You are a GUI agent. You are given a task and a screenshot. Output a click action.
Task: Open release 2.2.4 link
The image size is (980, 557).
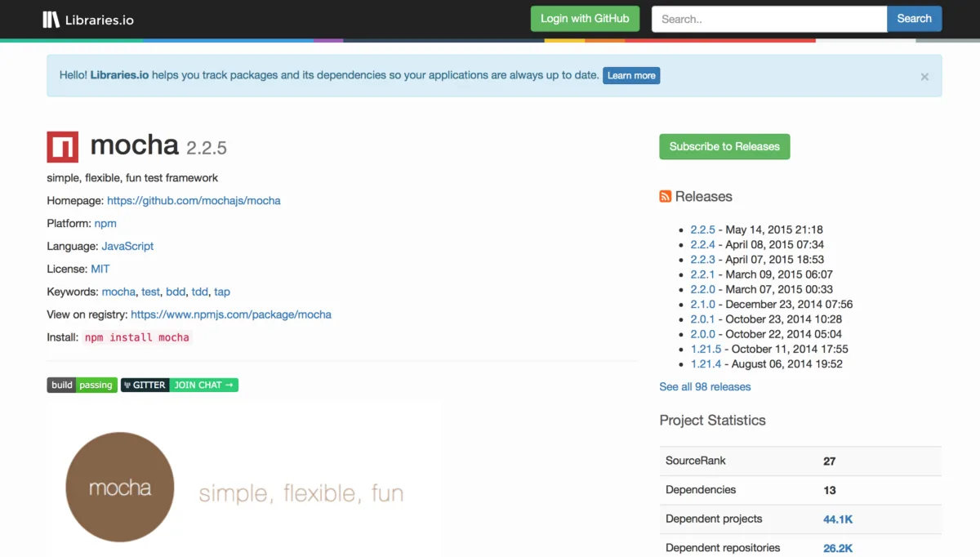[702, 244]
